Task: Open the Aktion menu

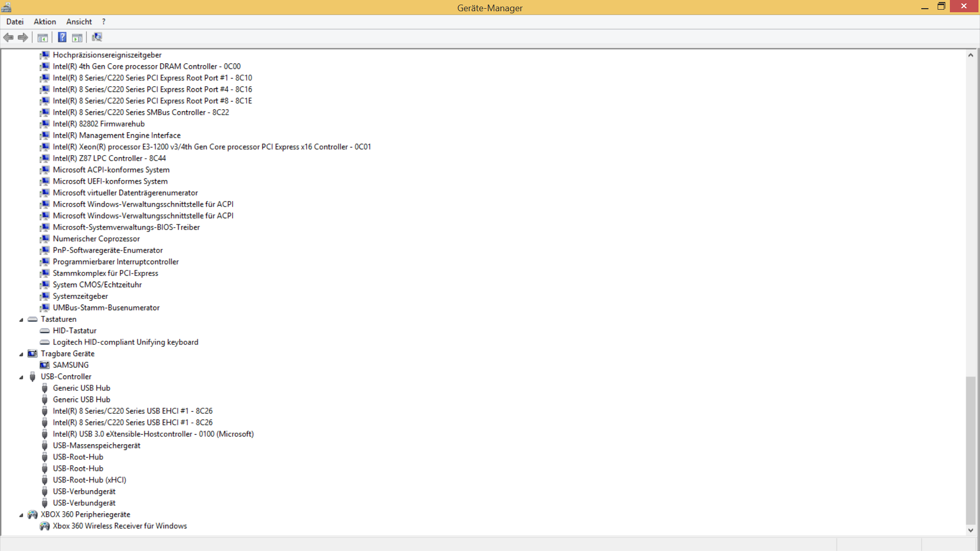Action: (x=45, y=21)
